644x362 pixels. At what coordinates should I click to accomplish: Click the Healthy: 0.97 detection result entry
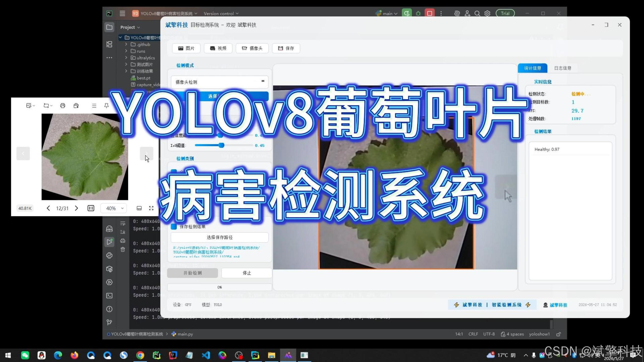tap(570, 149)
